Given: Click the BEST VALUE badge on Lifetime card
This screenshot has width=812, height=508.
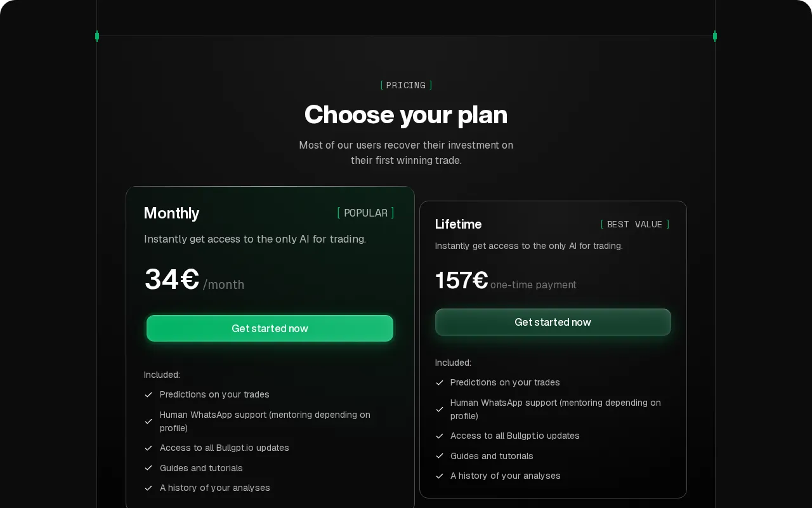Looking at the screenshot, I should coord(635,224).
